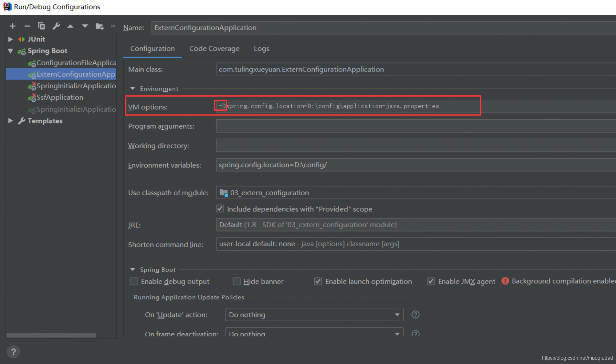Click the Add New Configuration plus icon

[13, 26]
